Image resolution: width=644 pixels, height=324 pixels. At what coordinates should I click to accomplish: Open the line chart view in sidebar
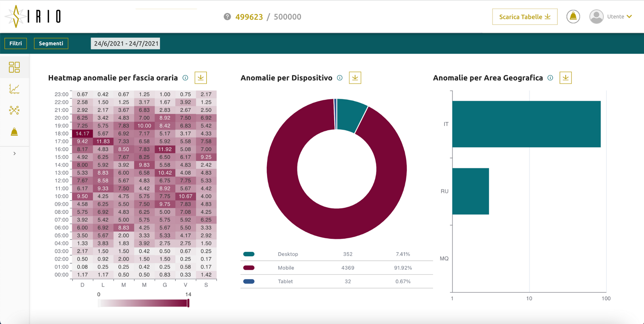point(14,89)
